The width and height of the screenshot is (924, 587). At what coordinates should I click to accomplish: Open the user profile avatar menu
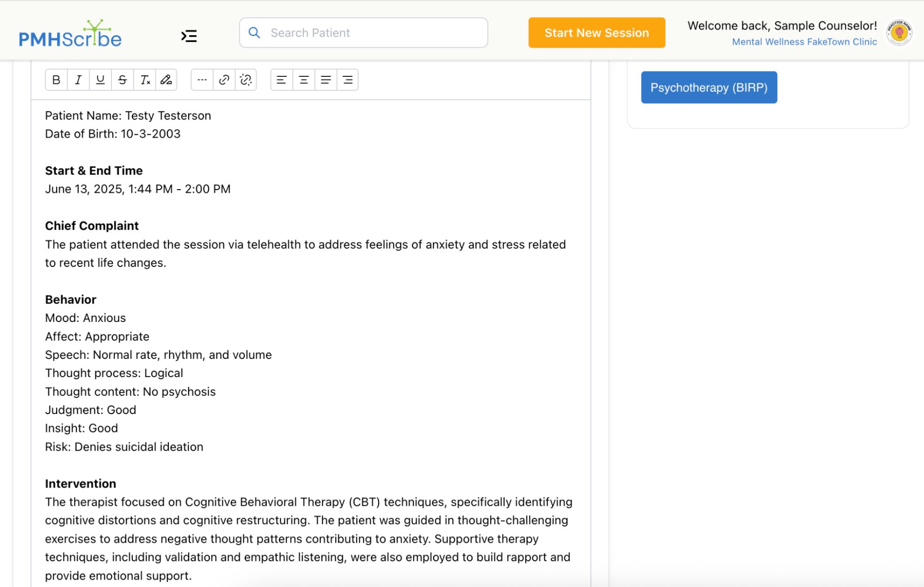pos(899,33)
